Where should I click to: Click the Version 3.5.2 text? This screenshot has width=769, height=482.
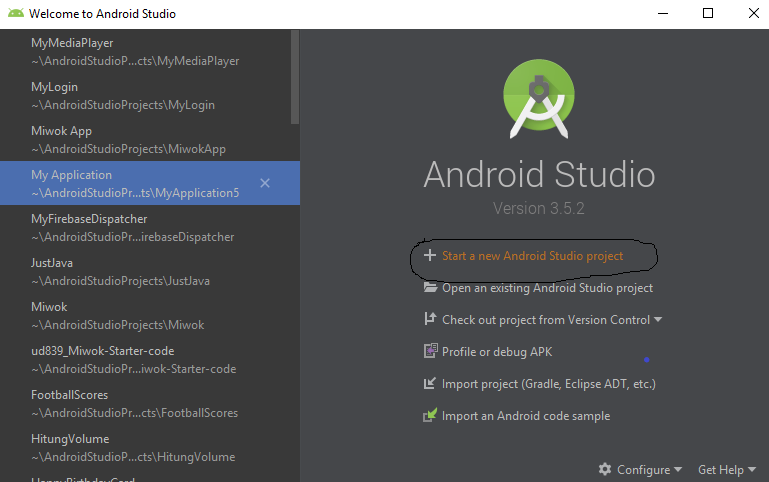[x=538, y=208]
